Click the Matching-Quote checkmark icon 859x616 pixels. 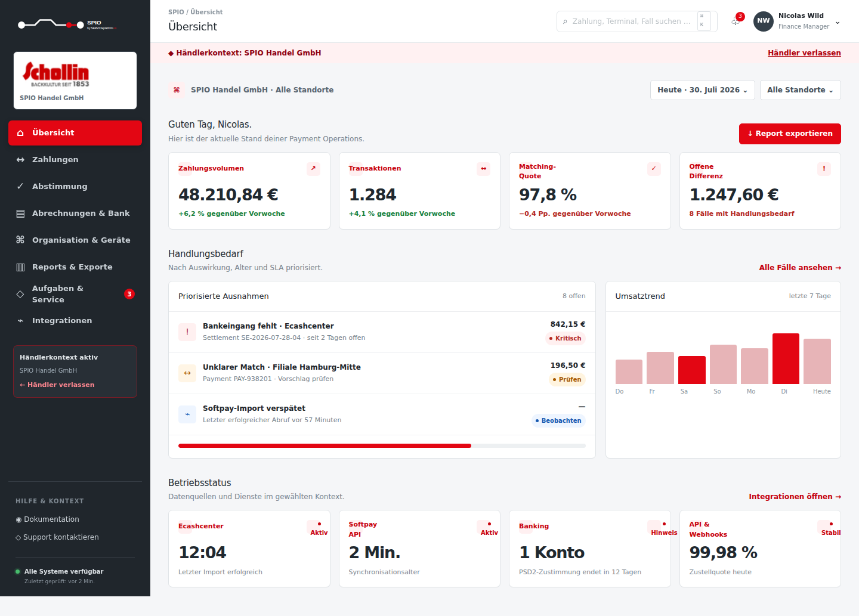coord(654,169)
